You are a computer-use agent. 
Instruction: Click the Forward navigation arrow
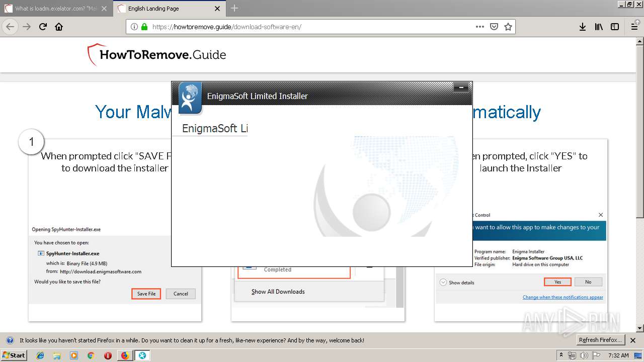[27, 27]
